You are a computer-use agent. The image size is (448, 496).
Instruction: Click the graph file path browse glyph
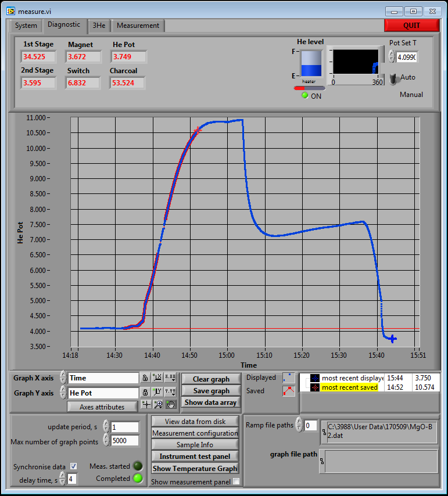point(322,461)
